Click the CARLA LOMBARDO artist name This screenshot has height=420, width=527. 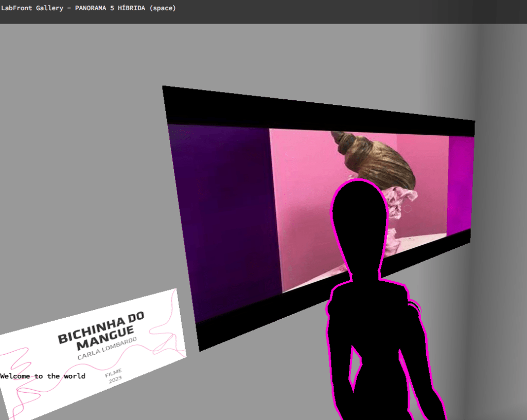coord(107,348)
